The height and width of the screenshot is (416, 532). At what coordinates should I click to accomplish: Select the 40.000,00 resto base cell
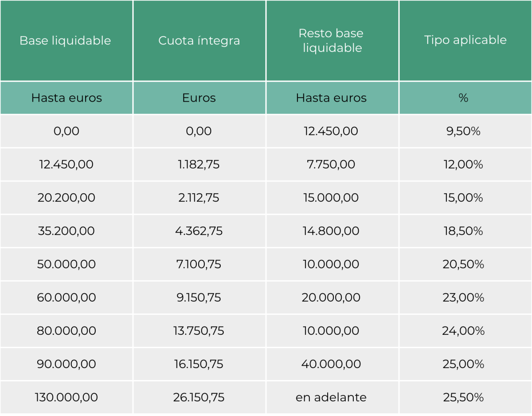pos(331,364)
